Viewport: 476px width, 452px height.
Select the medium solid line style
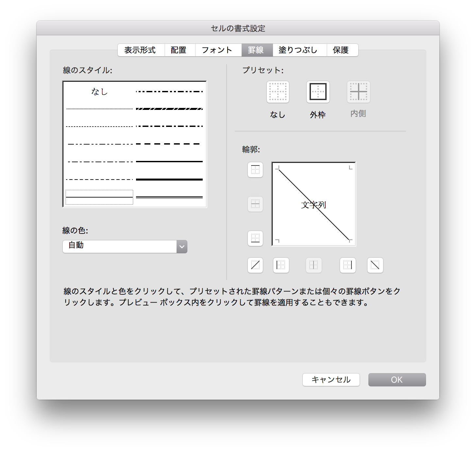169,162
